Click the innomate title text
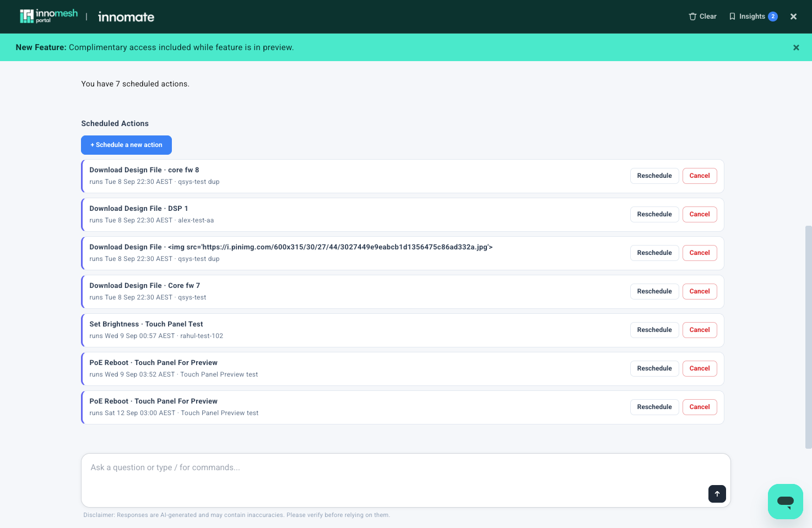The image size is (812, 528). [x=126, y=17]
